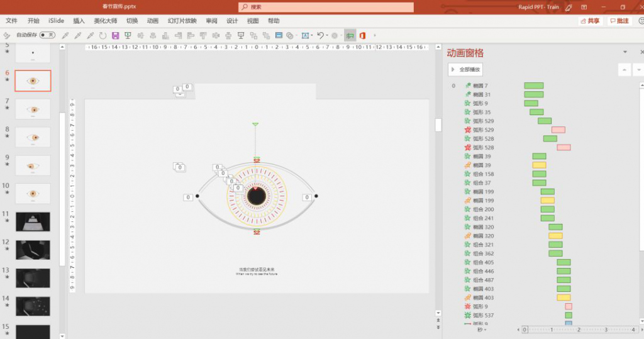Open the animation pane options dropdown arrow
Viewport: 644px width, 339px height.
point(625,52)
